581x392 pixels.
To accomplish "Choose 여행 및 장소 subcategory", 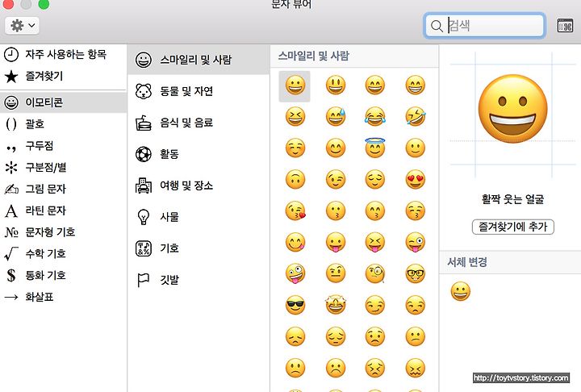I will click(x=199, y=186).
